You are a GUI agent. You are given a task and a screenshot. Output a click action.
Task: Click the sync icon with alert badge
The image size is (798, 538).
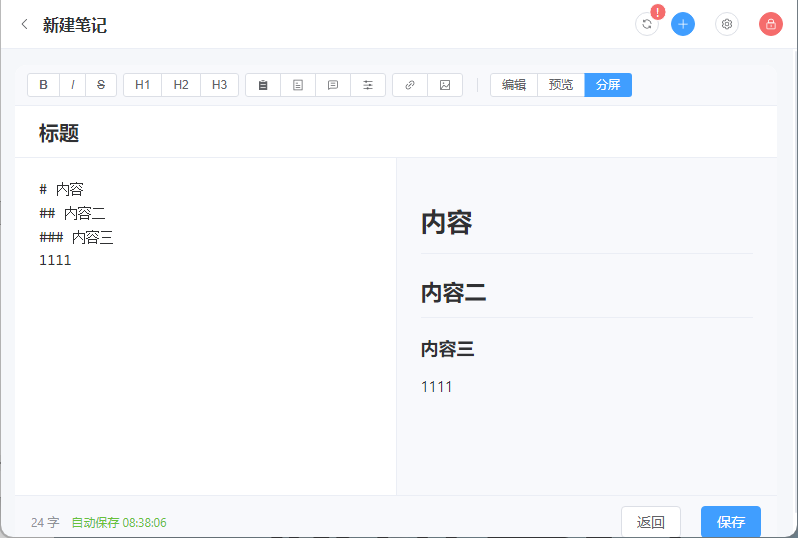647,24
